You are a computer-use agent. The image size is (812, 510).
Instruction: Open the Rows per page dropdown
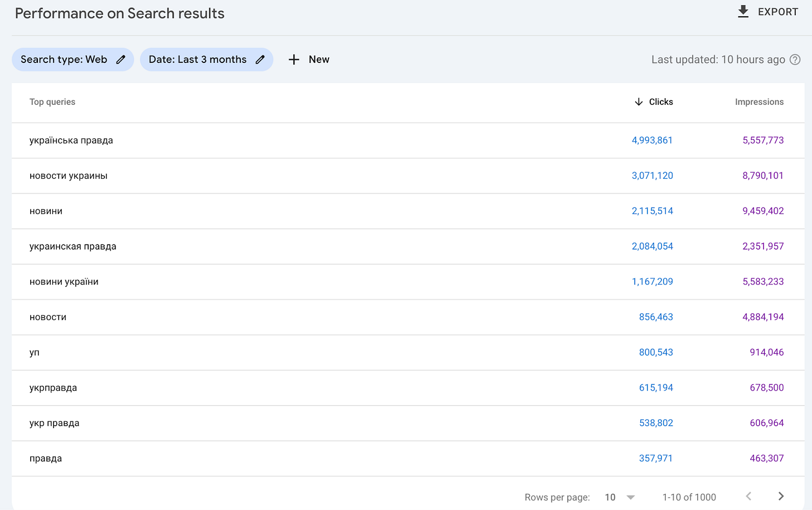[x=620, y=497]
